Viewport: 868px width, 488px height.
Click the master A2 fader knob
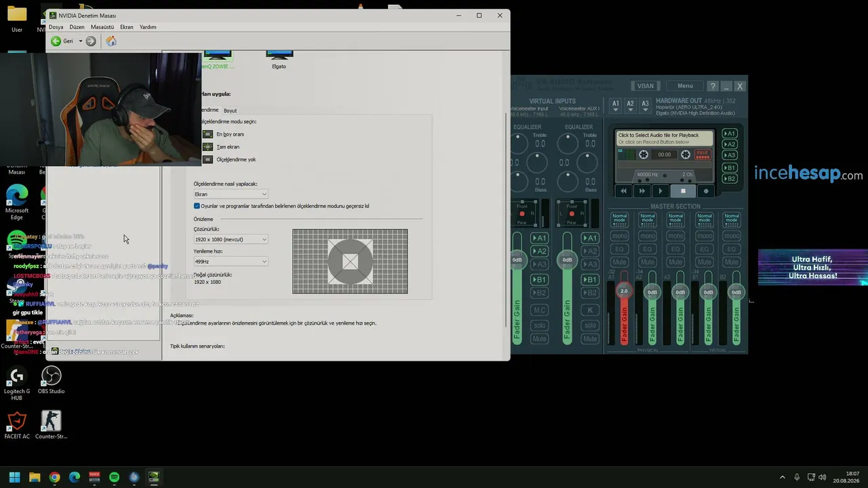(x=652, y=292)
